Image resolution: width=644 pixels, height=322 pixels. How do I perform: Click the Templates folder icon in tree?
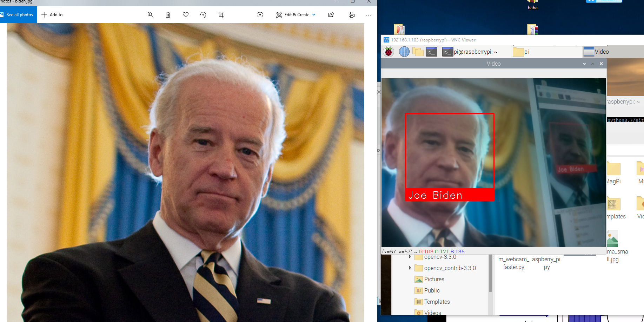click(x=418, y=302)
